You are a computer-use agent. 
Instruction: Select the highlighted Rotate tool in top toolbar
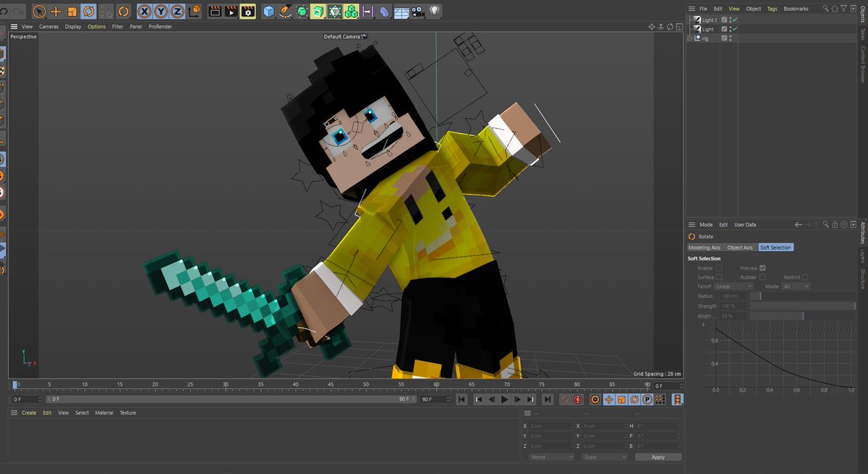pyautogui.click(x=88, y=12)
